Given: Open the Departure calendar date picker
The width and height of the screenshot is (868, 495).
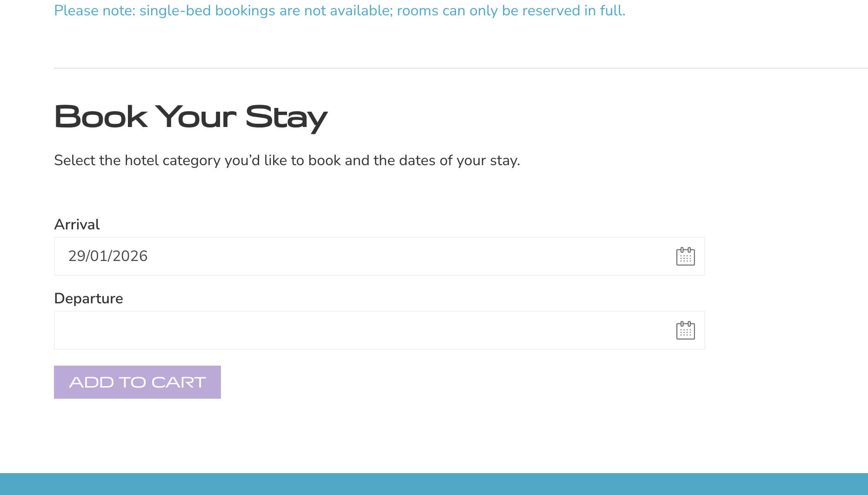Looking at the screenshot, I should pos(685,330).
